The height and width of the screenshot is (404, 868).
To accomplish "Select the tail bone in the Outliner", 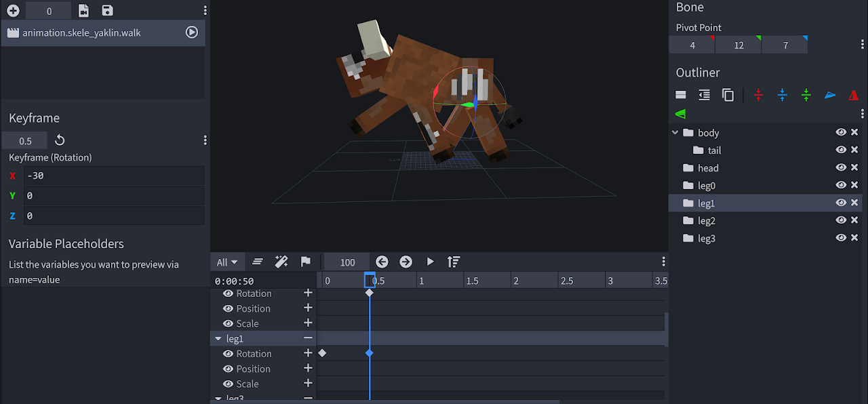I will [x=714, y=150].
